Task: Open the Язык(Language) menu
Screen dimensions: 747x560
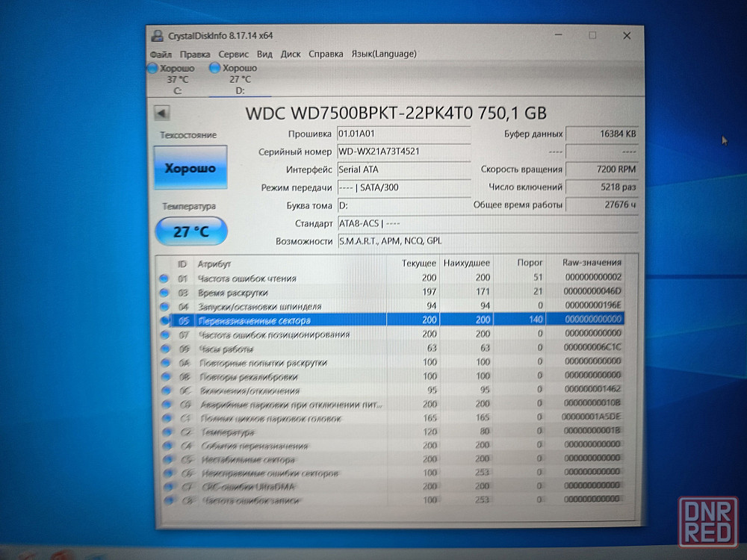Action: tap(384, 54)
